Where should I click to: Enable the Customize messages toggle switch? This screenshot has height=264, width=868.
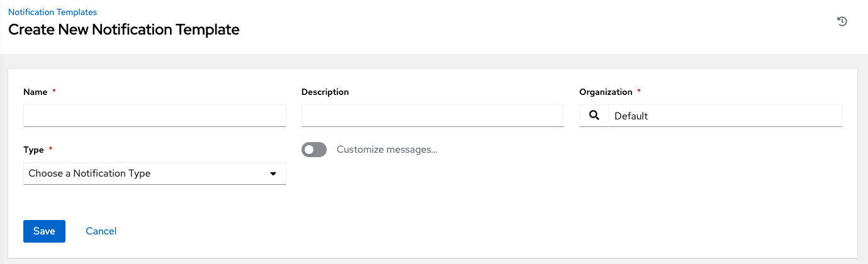point(314,150)
